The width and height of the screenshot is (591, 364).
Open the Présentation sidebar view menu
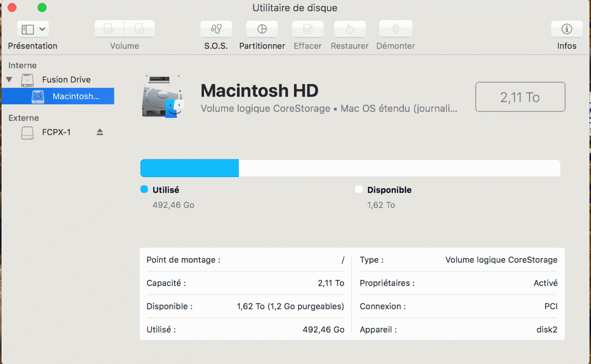coord(33,29)
